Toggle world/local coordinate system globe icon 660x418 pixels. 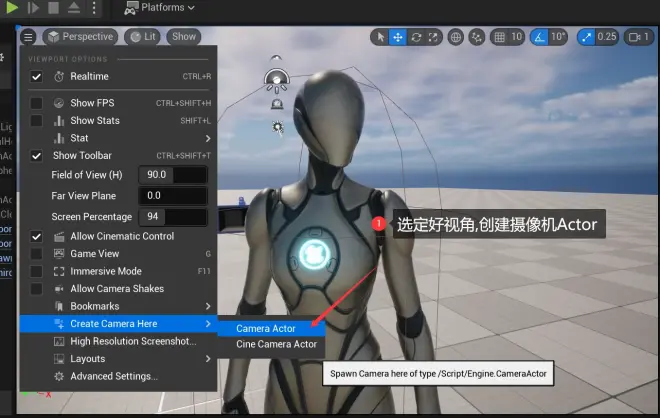456,37
